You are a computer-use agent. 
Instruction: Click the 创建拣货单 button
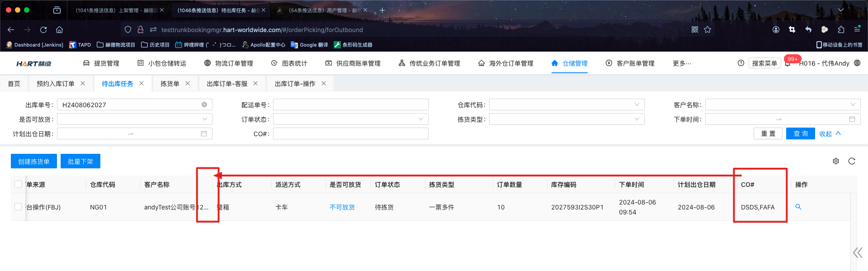pos(34,162)
